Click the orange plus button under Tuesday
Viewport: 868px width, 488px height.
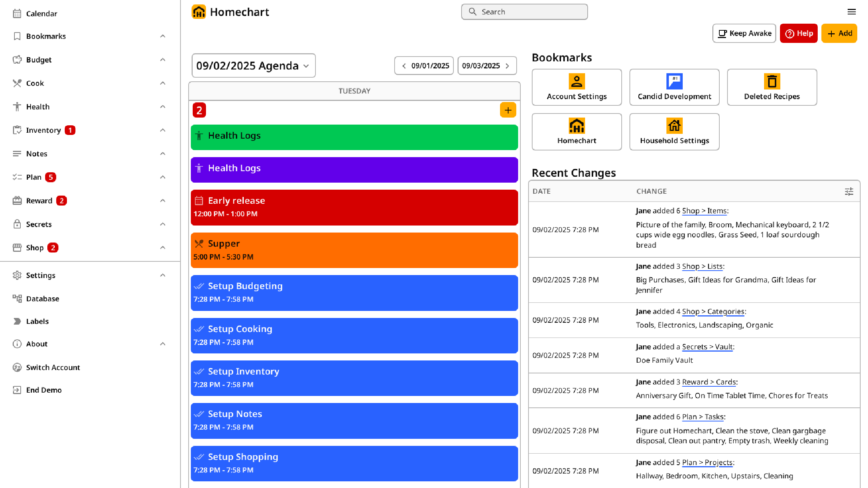coord(508,110)
